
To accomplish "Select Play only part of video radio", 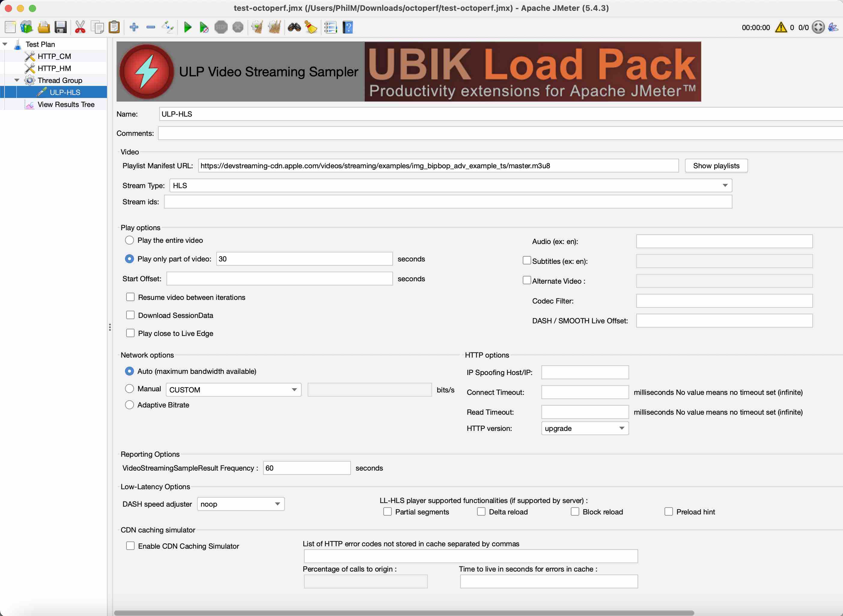I will 129,259.
